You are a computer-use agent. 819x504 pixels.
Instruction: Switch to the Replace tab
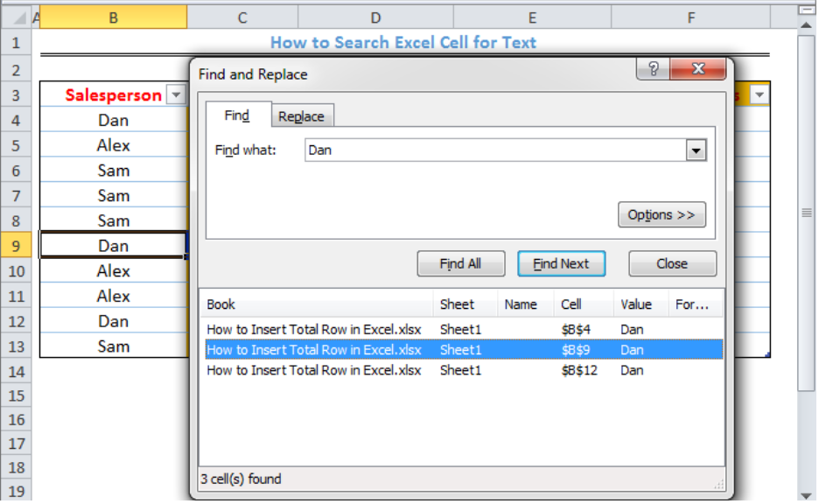point(301,116)
